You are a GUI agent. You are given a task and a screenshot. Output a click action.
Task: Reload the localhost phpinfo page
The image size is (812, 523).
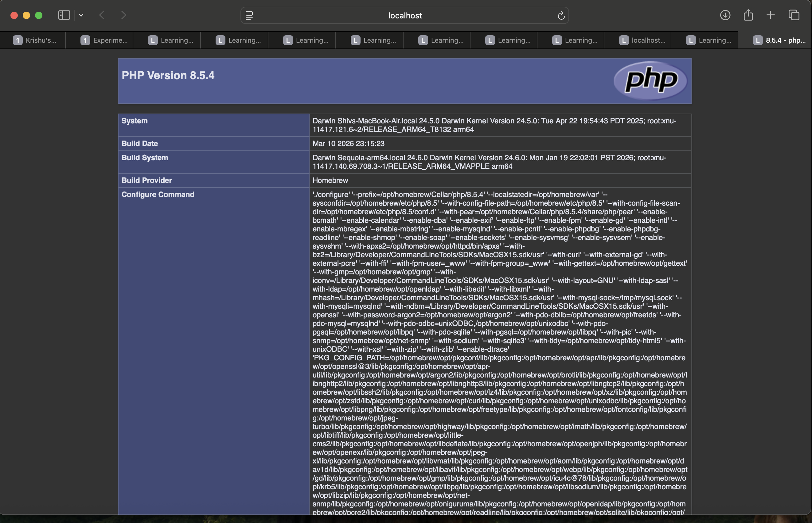[560, 15]
